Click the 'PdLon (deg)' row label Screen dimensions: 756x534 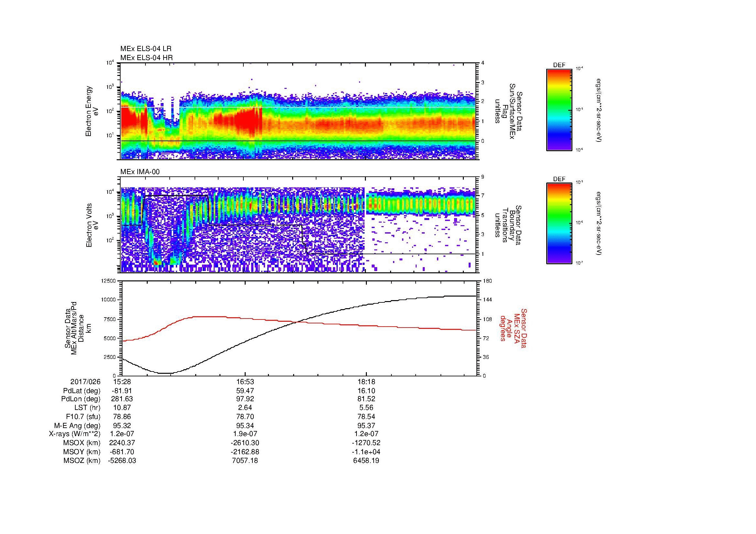[81, 399]
